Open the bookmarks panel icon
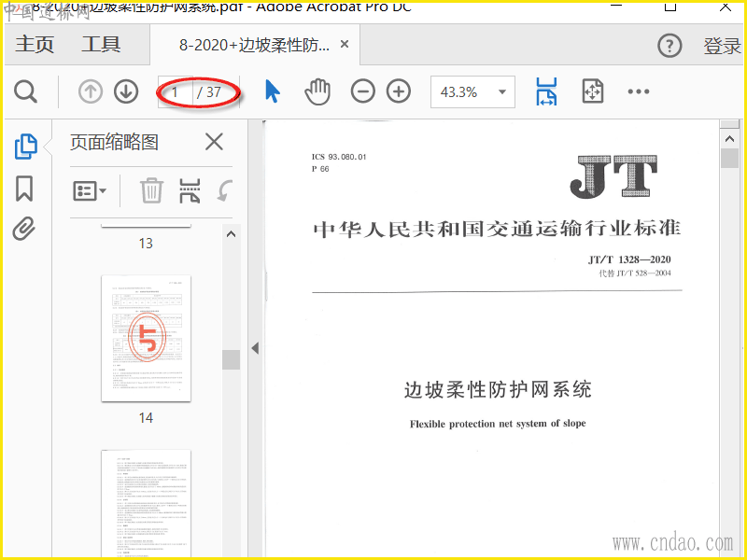Viewport: 747px width, 560px height. (x=24, y=189)
